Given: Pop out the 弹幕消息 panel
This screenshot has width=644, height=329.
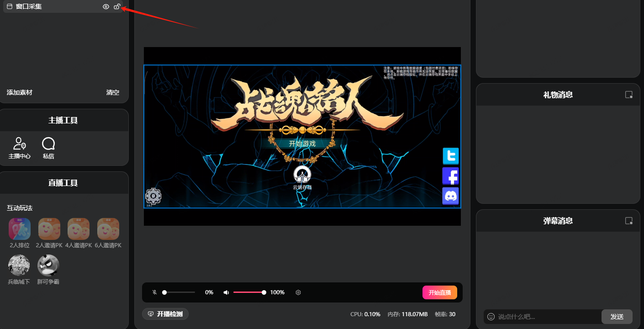Looking at the screenshot, I should coord(629,221).
